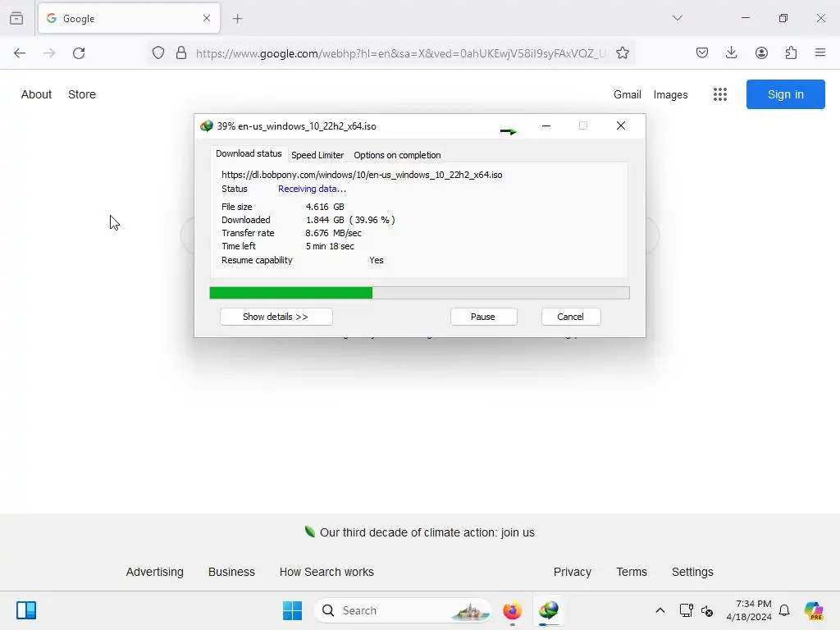Open the Widgets panel in the taskbar
The height and width of the screenshot is (630, 840).
26,610
